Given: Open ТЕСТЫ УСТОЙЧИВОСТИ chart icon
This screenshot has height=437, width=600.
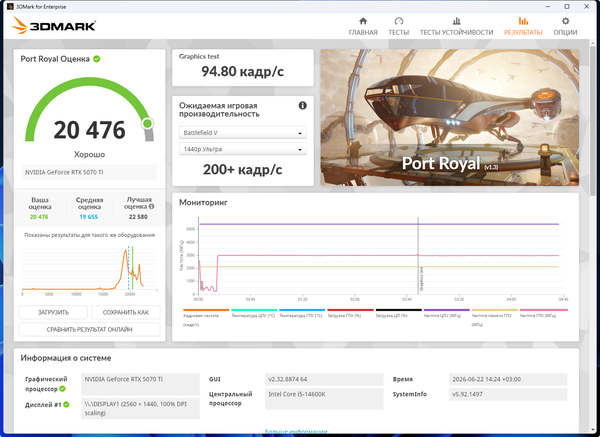Looking at the screenshot, I should (x=457, y=21).
